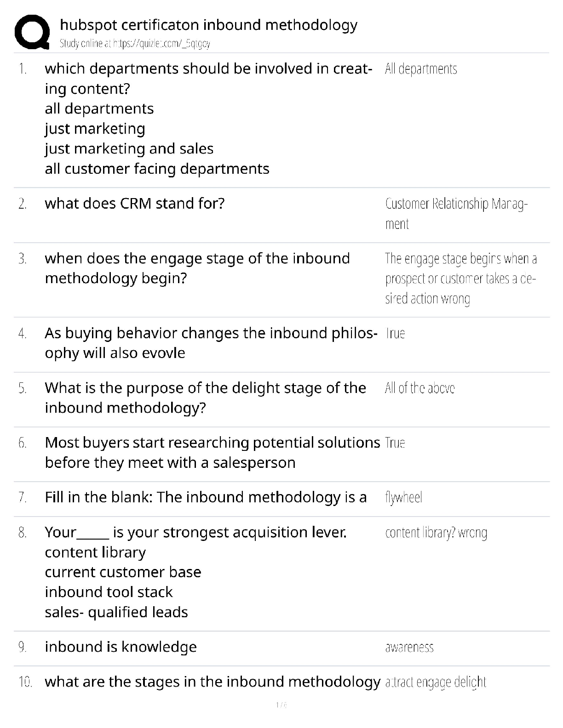Viewport: 563px width, 728px height.
Task: Click the question 'what does CRM stand for?'
Action: tap(135, 204)
